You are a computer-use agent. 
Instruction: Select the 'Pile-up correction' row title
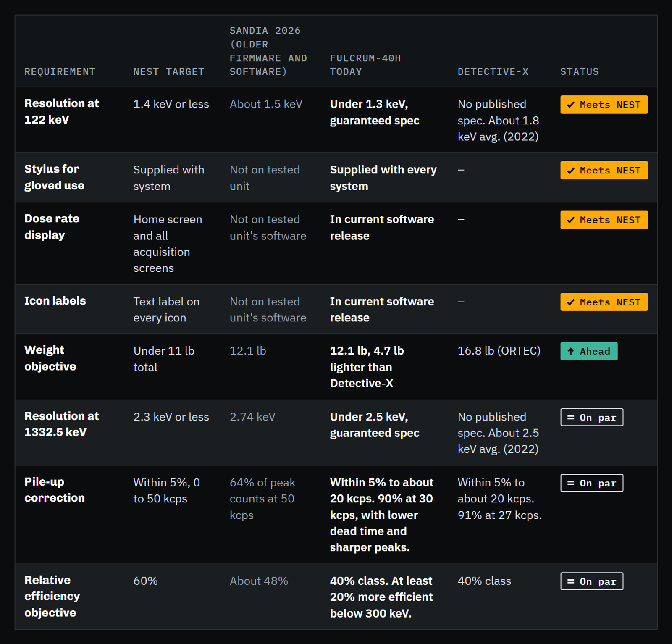pyautogui.click(x=55, y=490)
